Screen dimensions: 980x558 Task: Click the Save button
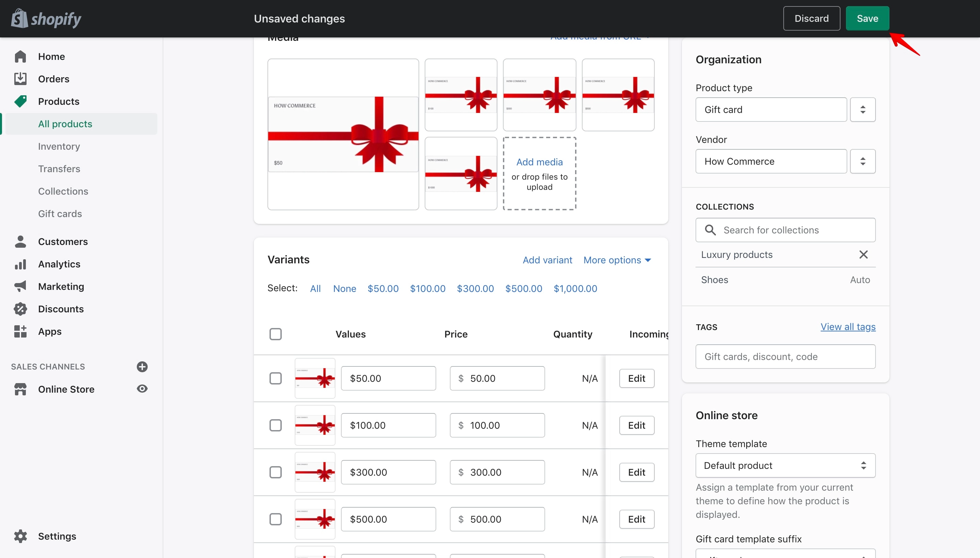867,18
